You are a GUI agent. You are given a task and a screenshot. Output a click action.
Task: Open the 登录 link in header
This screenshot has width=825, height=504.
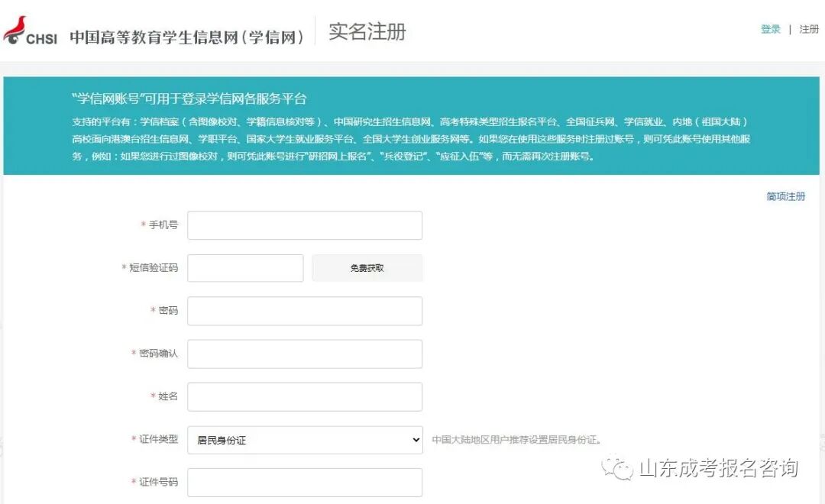(770, 30)
